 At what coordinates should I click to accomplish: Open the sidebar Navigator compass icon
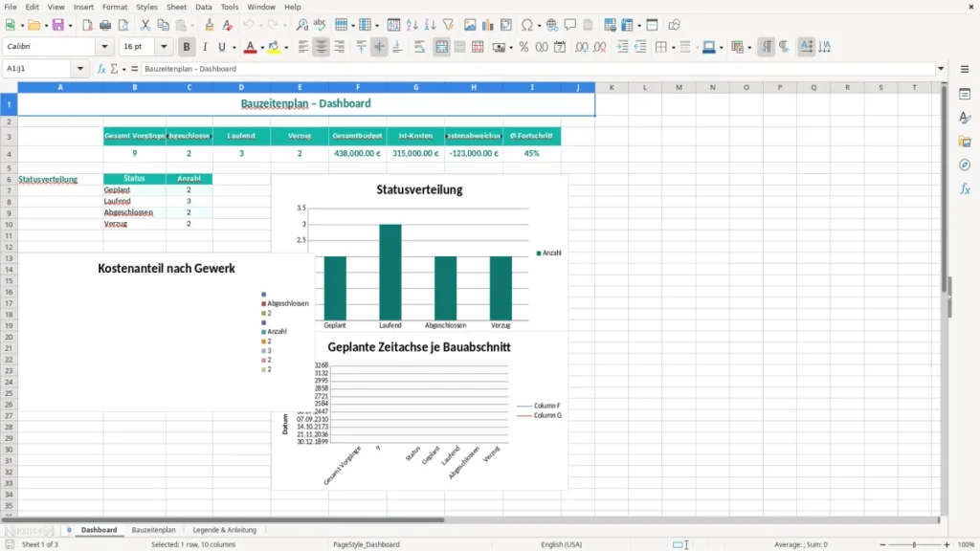(965, 165)
